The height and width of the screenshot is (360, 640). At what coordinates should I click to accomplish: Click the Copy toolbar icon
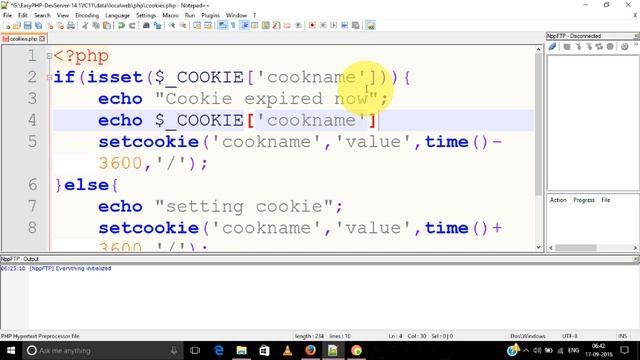coord(96,25)
